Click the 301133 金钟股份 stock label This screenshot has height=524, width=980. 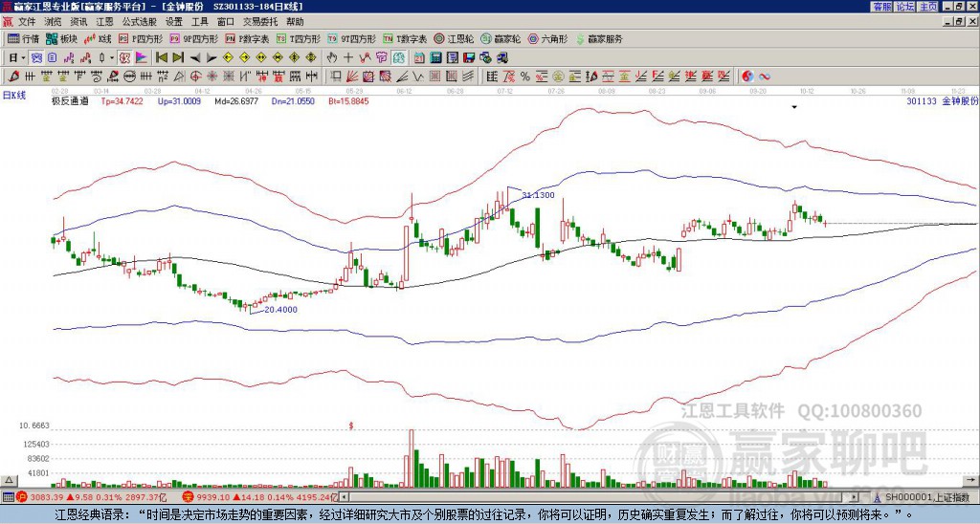(942, 100)
